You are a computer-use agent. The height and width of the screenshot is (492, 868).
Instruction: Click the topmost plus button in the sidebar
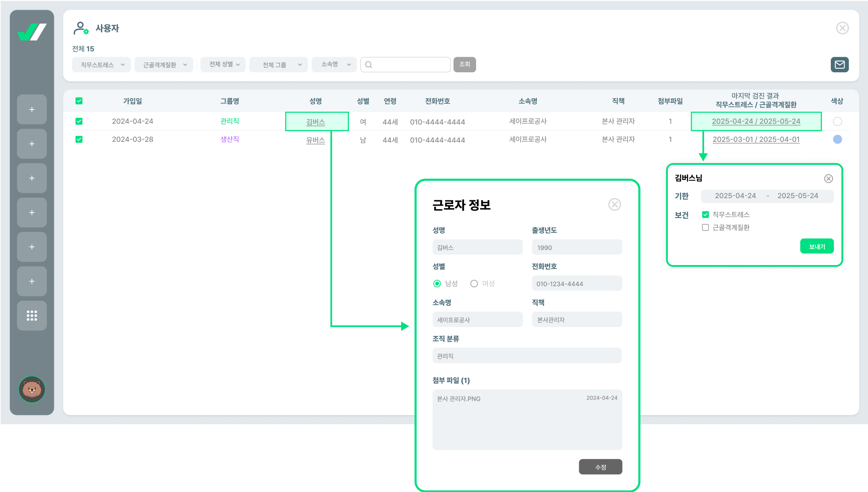click(32, 109)
